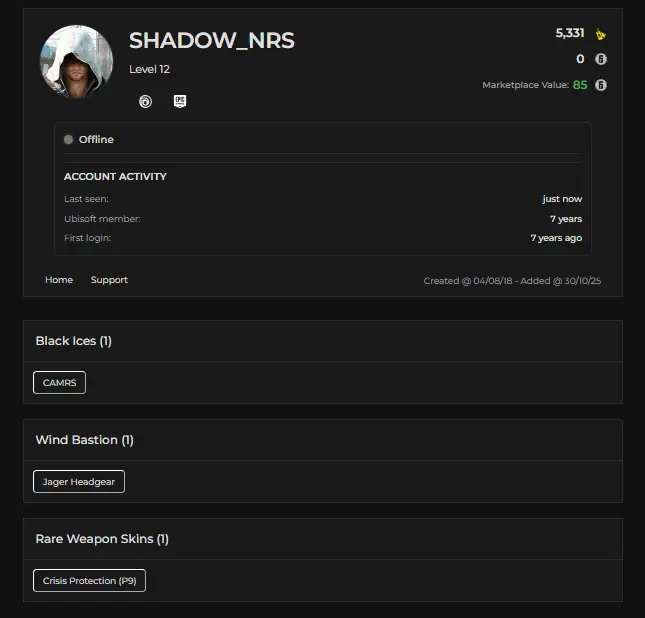Click the yellow renown currency icon

pos(601,34)
